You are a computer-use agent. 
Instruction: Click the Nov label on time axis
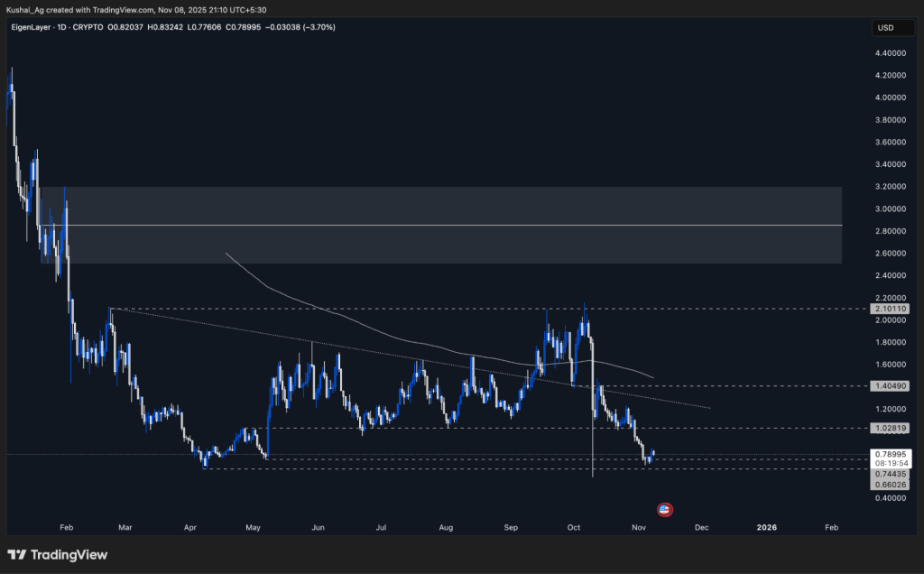point(639,527)
